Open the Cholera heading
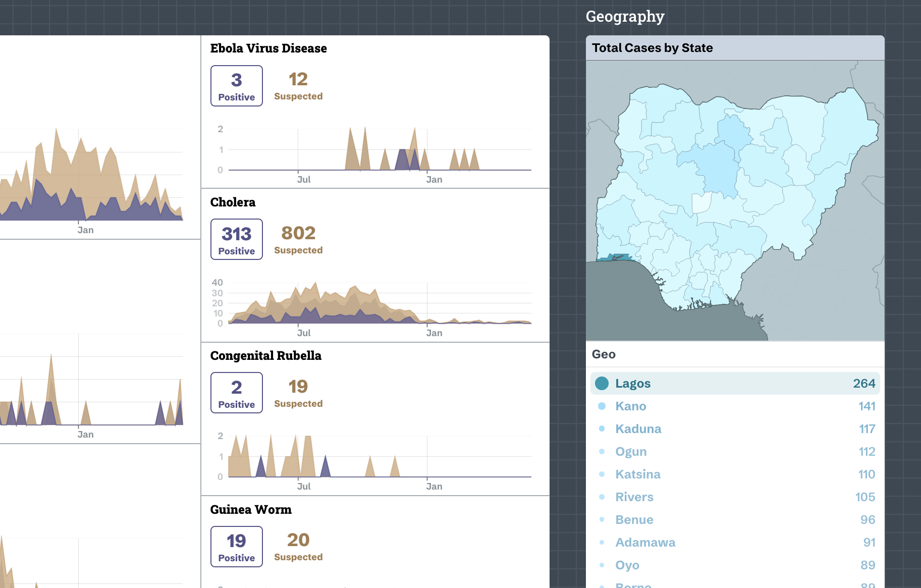 233,202
